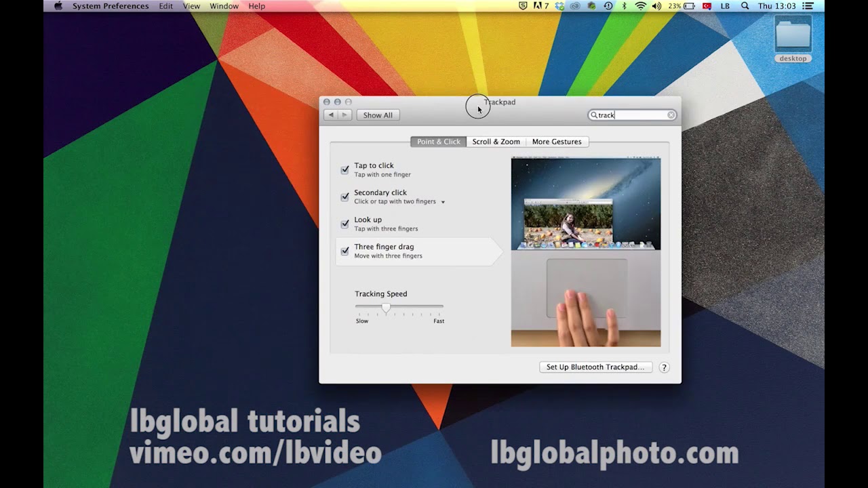Viewport: 868px width, 488px height.
Task: Go forward in System Preferences
Action: point(344,115)
